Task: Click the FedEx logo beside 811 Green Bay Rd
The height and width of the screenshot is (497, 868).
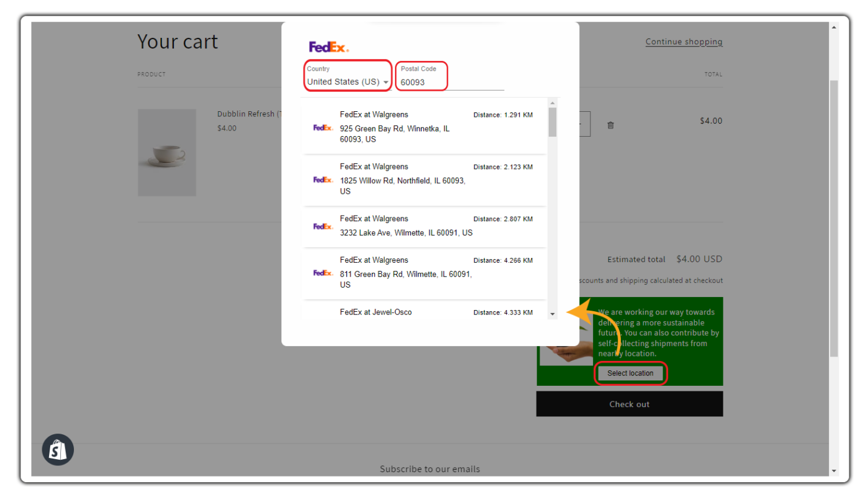Action: [x=323, y=273]
